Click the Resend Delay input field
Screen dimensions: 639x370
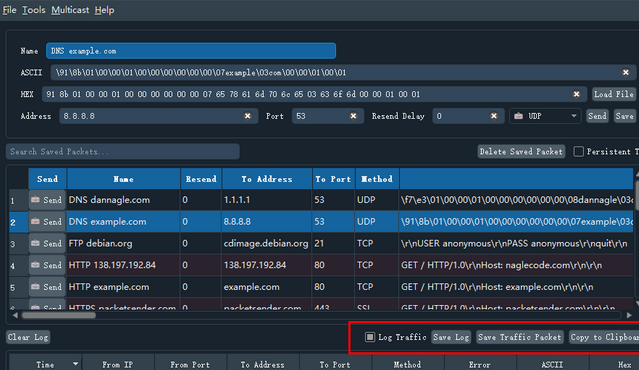468,116
